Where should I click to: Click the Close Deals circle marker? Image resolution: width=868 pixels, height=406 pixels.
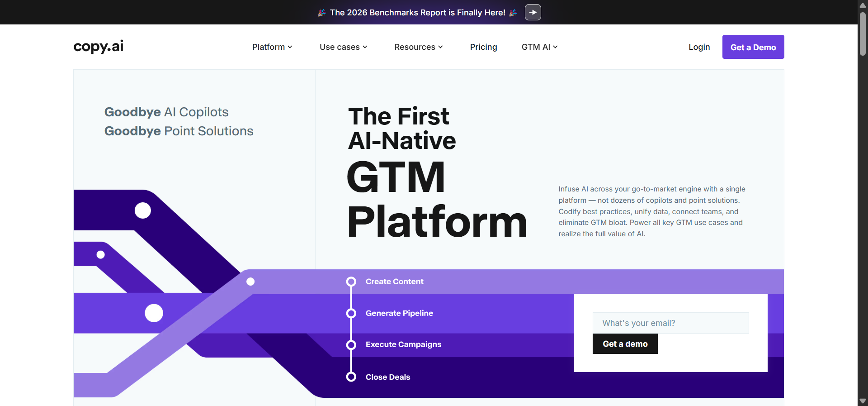351,377
